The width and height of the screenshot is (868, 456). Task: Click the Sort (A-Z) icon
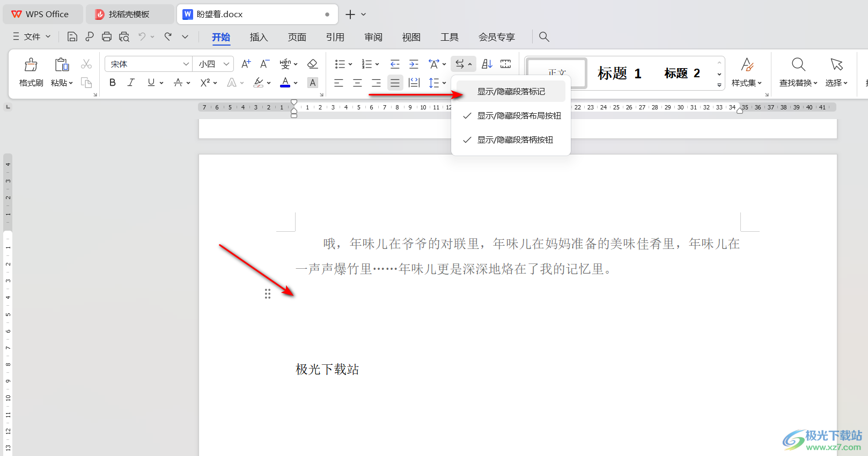tap(487, 64)
